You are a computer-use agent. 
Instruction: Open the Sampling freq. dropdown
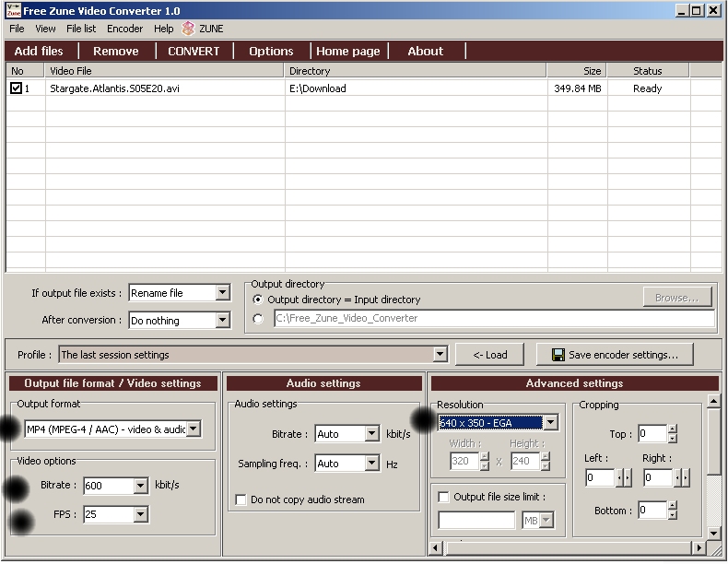tap(372, 463)
